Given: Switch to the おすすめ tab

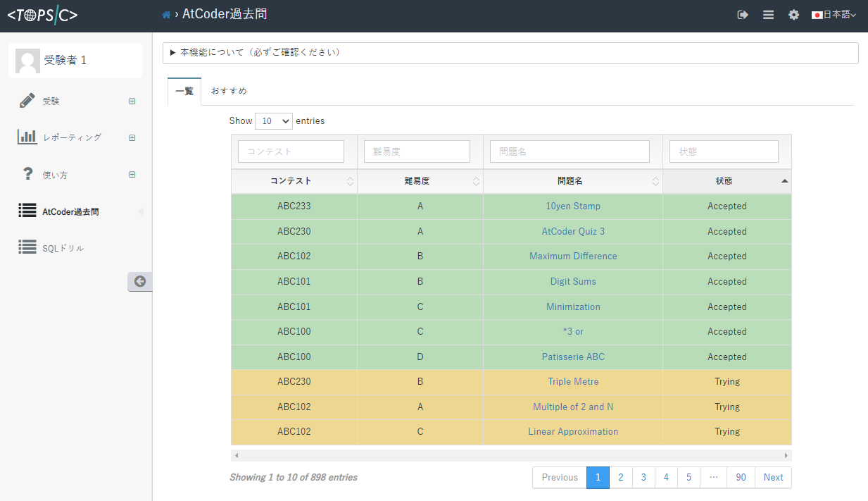Looking at the screenshot, I should (x=229, y=91).
